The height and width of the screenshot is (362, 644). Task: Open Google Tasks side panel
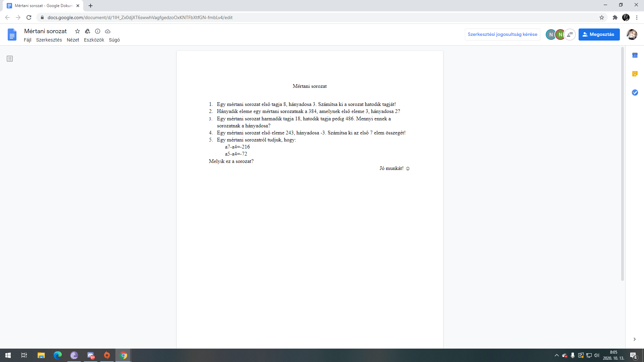(x=635, y=93)
